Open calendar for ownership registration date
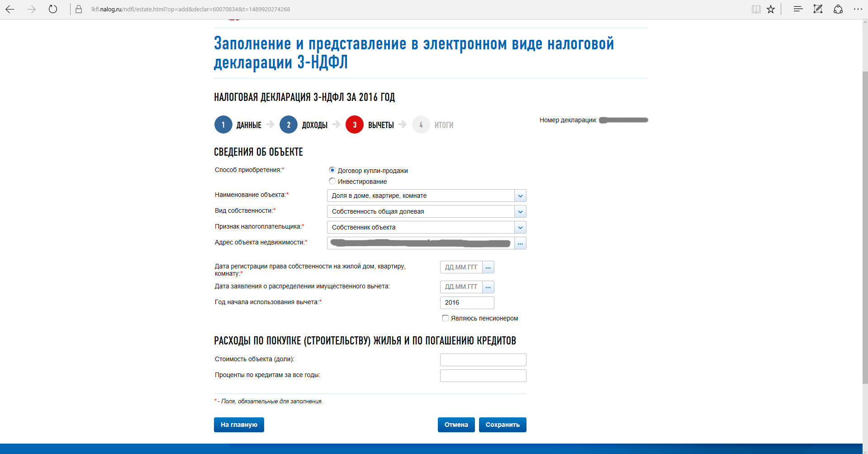This screenshot has height=454, width=868. (x=488, y=268)
